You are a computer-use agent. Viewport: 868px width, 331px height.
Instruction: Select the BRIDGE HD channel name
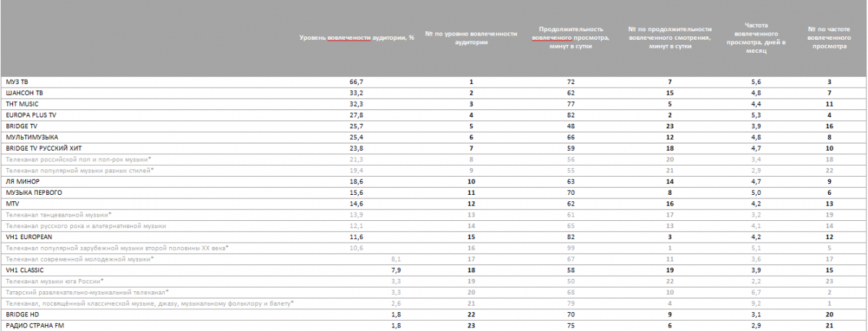[x=22, y=314]
